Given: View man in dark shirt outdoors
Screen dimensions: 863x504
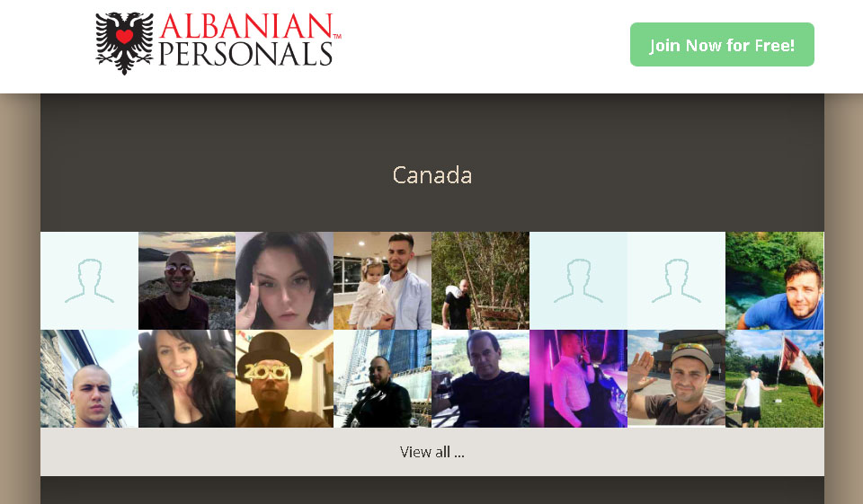Looking at the screenshot, I should [x=480, y=378].
